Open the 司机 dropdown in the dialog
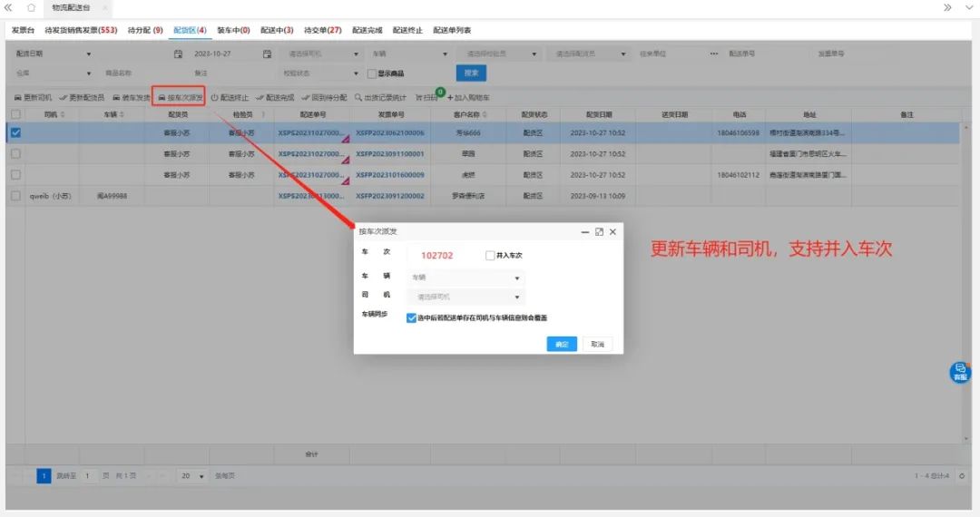 click(466, 297)
